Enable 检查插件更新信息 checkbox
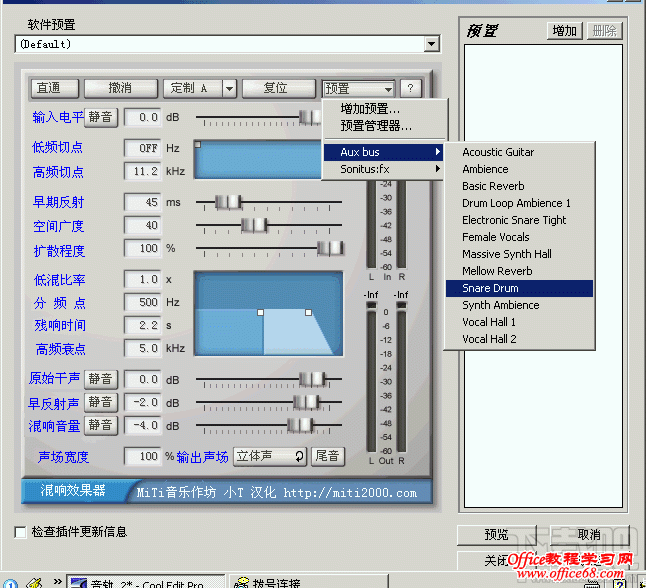The height and width of the screenshot is (588, 646). (x=20, y=532)
